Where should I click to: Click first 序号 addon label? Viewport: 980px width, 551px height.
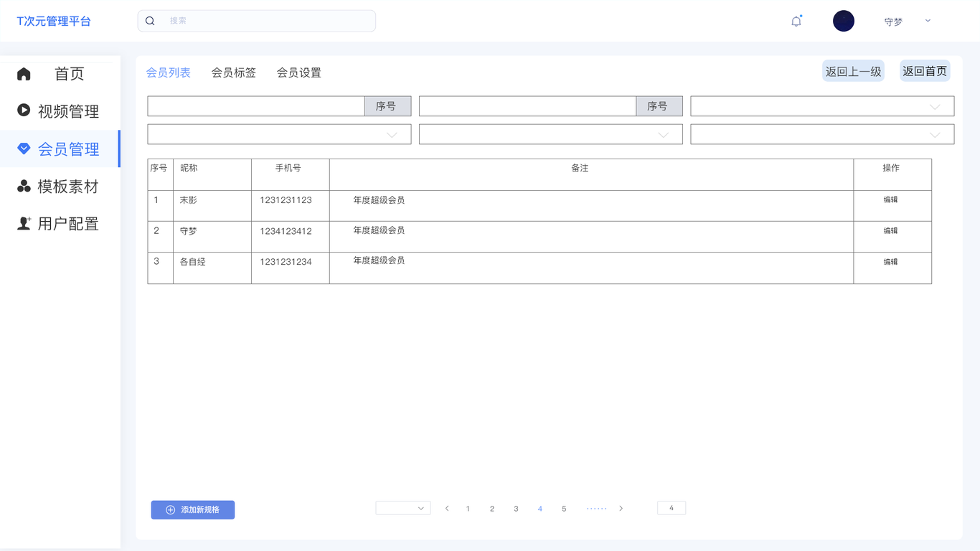coord(388,106)
